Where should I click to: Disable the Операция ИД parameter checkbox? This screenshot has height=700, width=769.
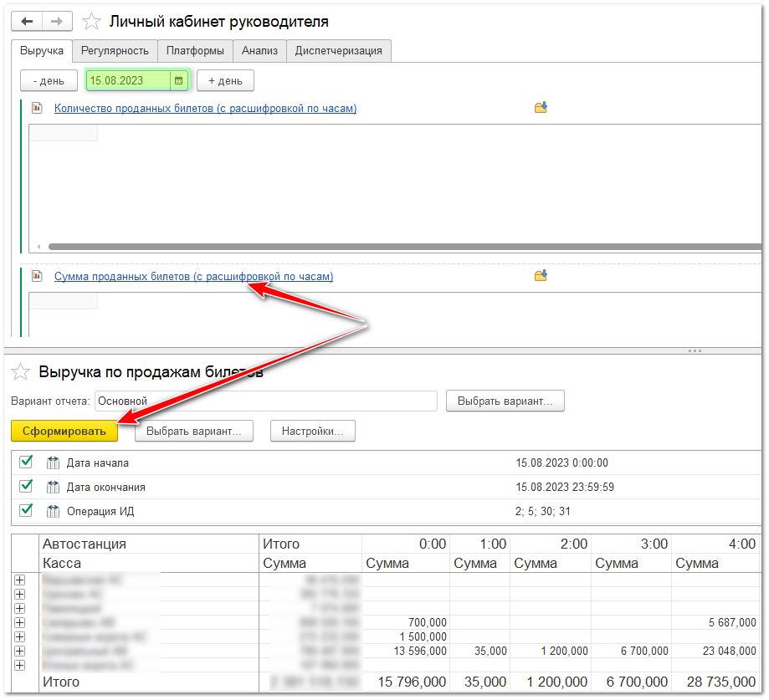(x=26, y=510)
